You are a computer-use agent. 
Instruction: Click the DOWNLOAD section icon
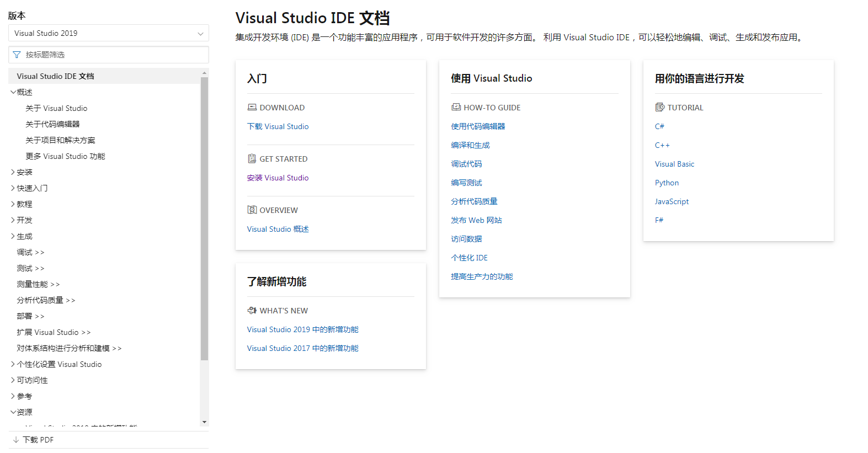pyautogui.click(x=252, y=107)
